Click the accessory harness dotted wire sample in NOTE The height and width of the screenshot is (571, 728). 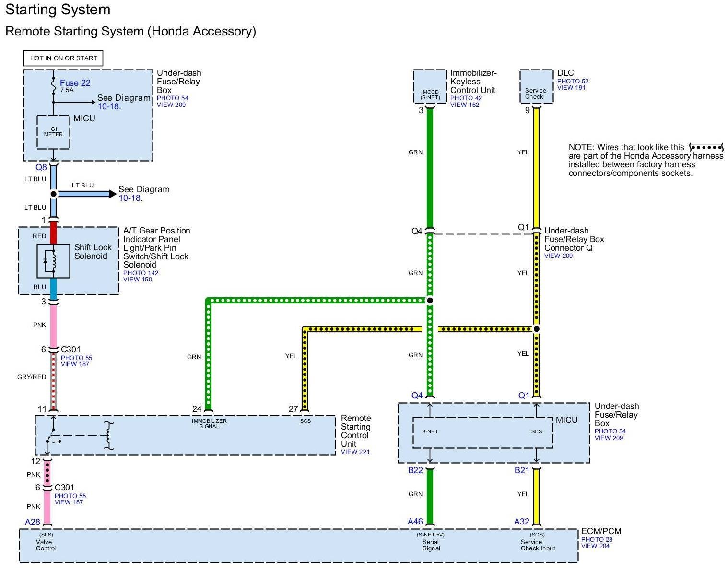click(705, 147)
